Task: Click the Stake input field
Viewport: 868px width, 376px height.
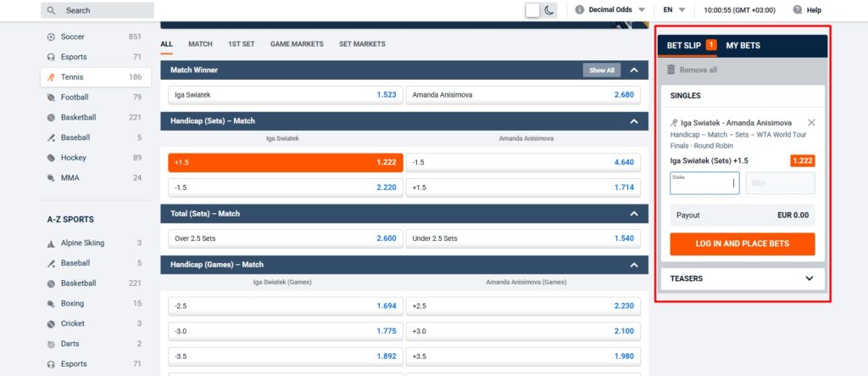Action: coord(704,183)
